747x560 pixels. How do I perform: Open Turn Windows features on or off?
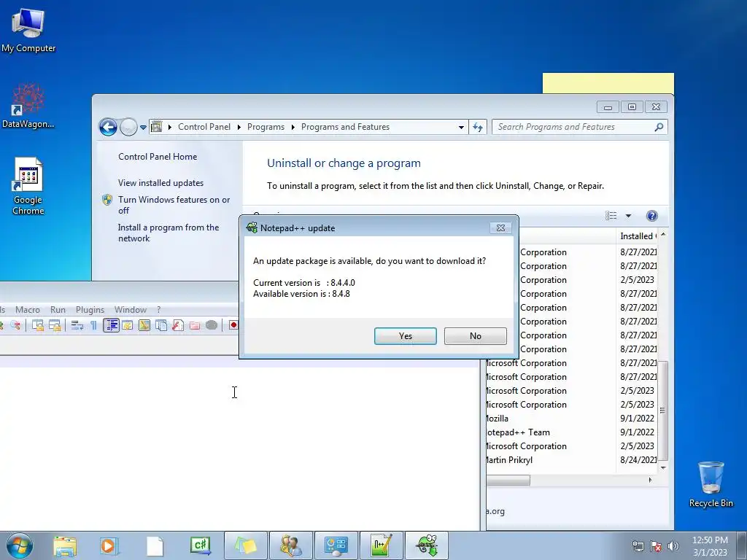(174, 205)
